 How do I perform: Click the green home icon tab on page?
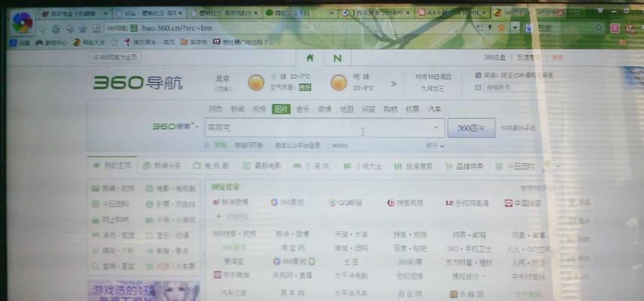pyautogui.click(x=310, y=58)
